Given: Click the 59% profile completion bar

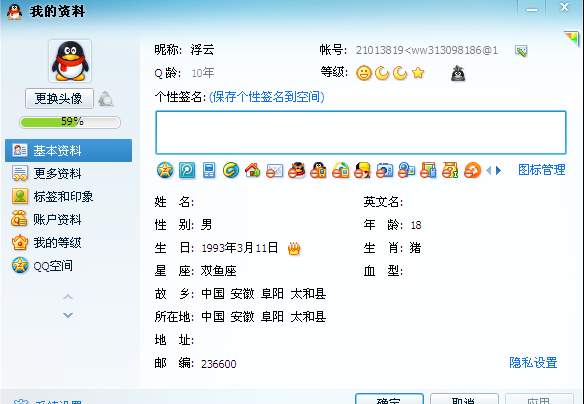Looking at the screenshot, I should [70, 122].
